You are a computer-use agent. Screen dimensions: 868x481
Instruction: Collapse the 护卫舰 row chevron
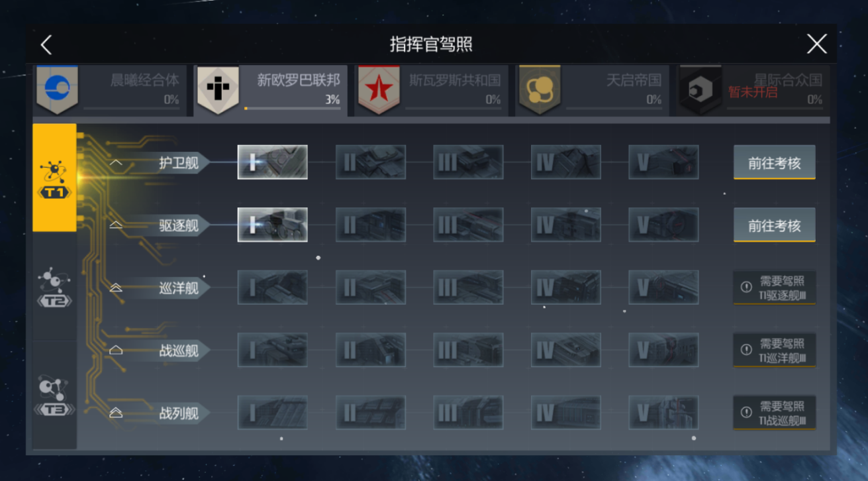(117, 162)
